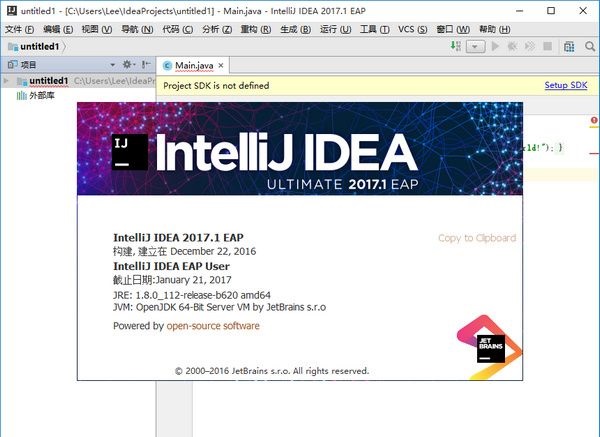Open the 重构 (R) menu
Viewport: 600px width, 437px height.
pyautogui.click(x=256, y=29)
